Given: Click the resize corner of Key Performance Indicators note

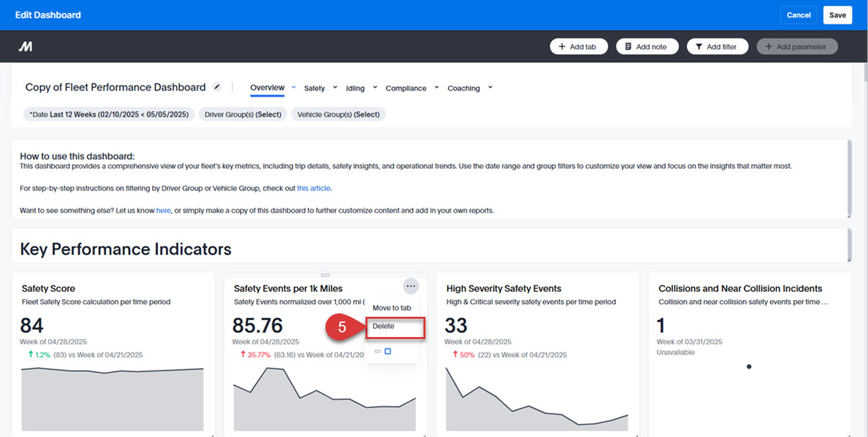Looking at the screenshot, I should (x=848, y=259).
